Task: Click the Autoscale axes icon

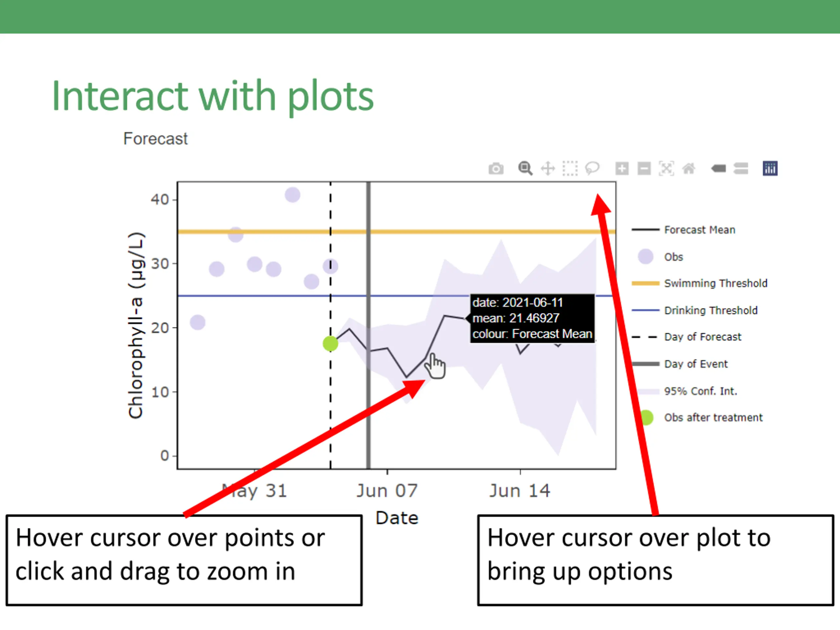Action: pyautogui.click(x=666, y=168)
